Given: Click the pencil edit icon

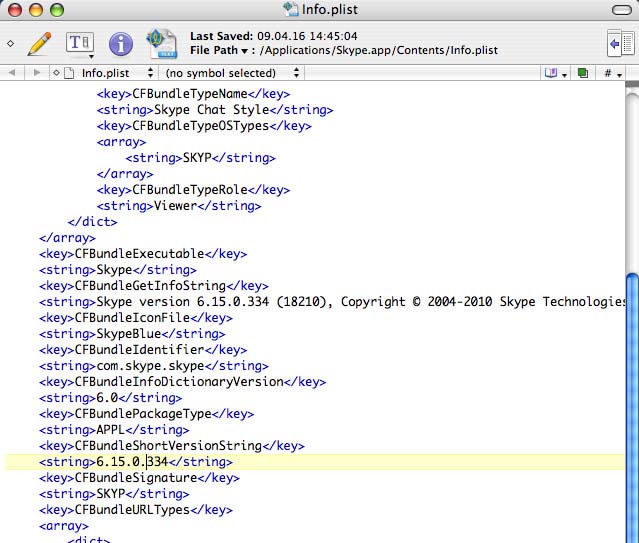Looking at the screenshot, I should pyautogui.click(x=39, y=44).
